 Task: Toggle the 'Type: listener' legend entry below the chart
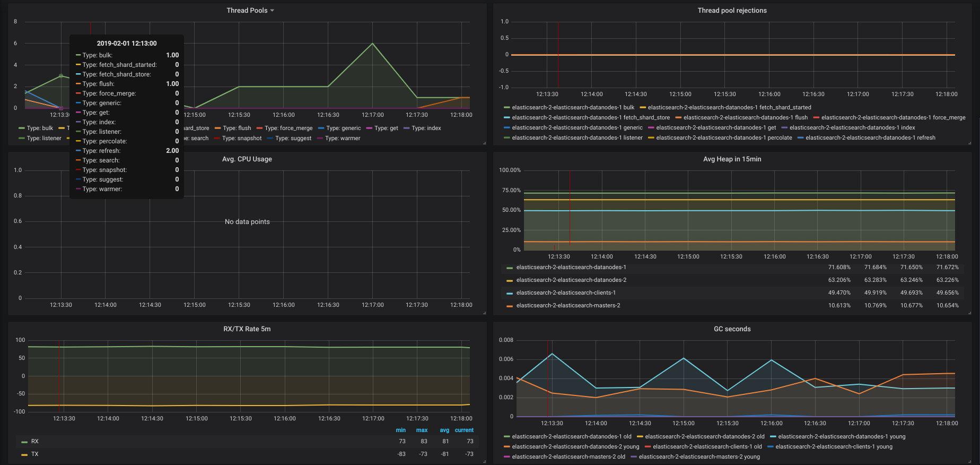(44, 138)
